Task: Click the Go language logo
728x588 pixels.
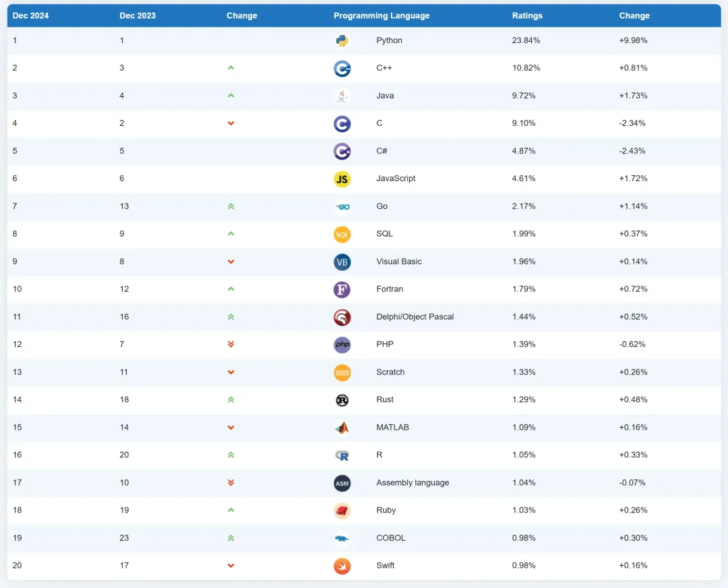Action: pos(342,206)
